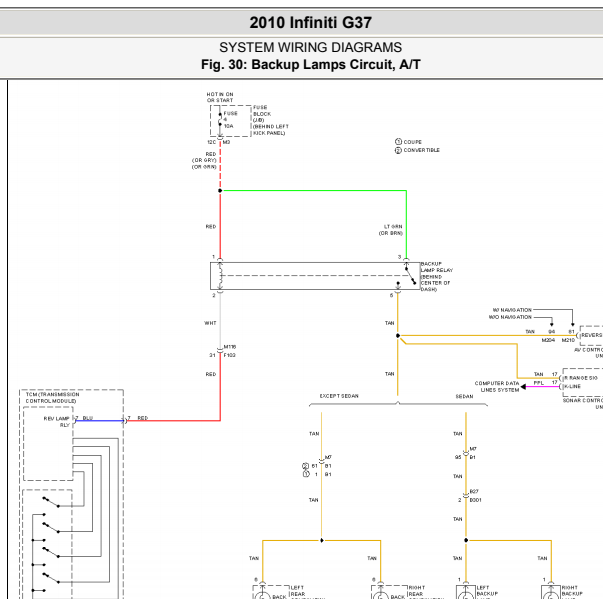
Task: Click the 'Fig. 30: Backup Lamps Circuit, A/T' caption
Action: coord(310,64)
